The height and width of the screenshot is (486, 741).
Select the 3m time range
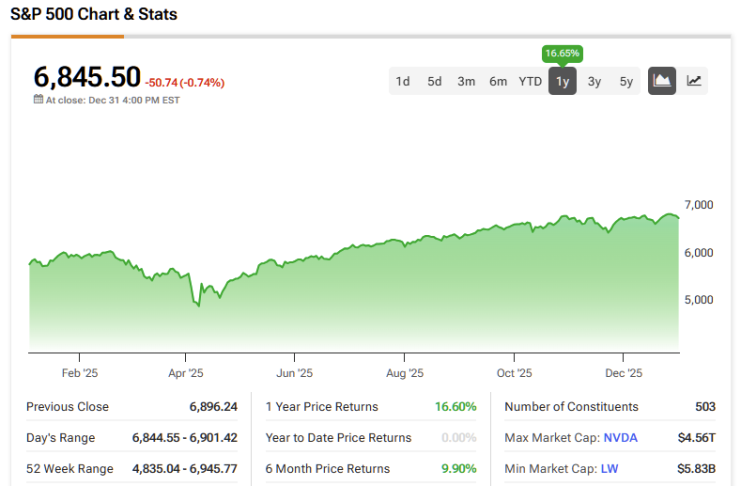coord(466,81)
